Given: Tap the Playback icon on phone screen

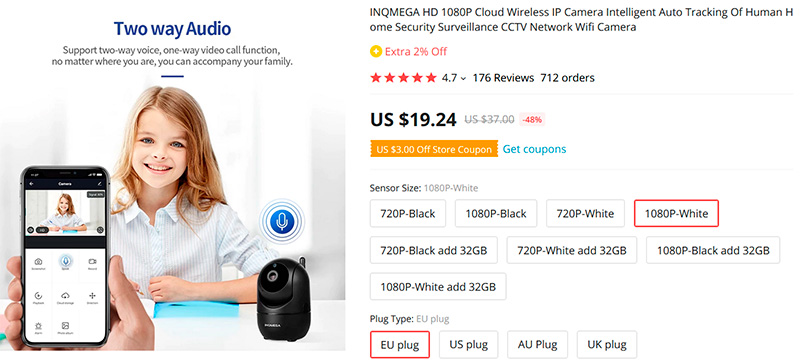Looking at the screenshot, I should (x=38, y=297).
